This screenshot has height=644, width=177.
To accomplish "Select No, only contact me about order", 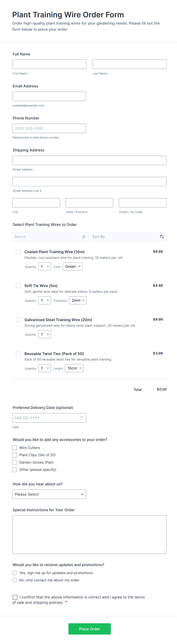I will pyautogui.click(x=15, y=580).
